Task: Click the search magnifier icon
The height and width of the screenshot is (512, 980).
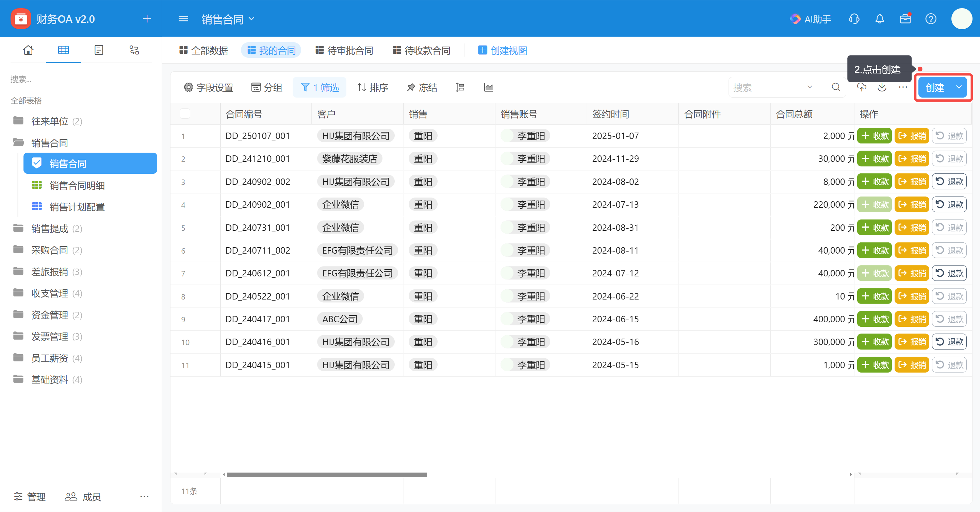Action: (x=836, y=87)
